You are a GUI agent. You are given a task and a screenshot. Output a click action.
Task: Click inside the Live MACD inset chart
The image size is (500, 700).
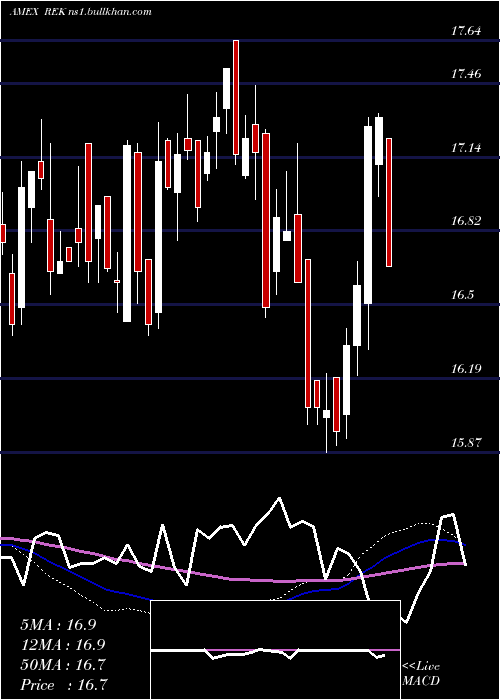[275, 650]
